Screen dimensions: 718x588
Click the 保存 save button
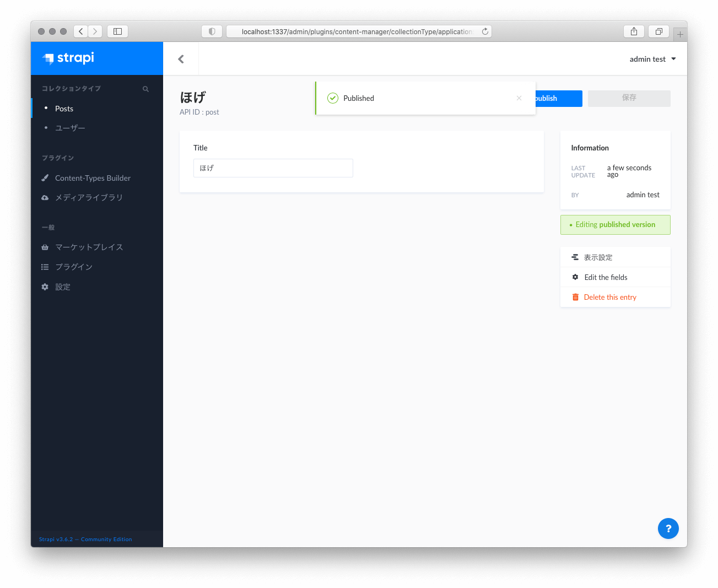[629, 99]
